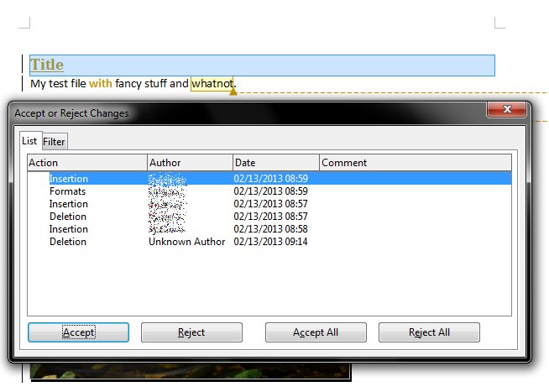Screen dimensions: 549x392
Task: Click the Title heading in the document
Action: 47,65
